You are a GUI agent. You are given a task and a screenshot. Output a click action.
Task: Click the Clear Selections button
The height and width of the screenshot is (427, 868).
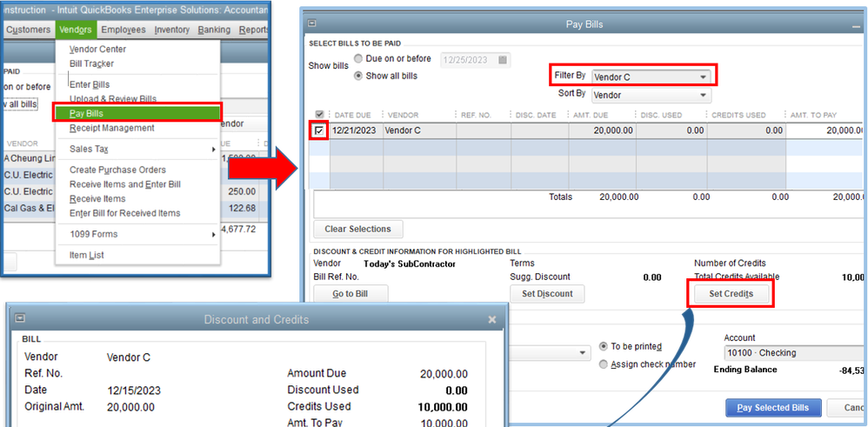tap(358, 229)
